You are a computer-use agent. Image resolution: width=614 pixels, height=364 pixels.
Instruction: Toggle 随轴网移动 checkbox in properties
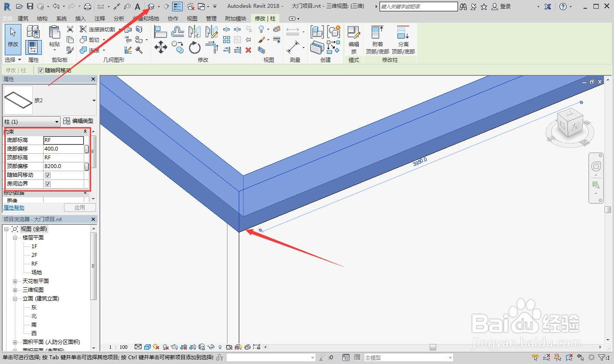(x=48, y=175)
